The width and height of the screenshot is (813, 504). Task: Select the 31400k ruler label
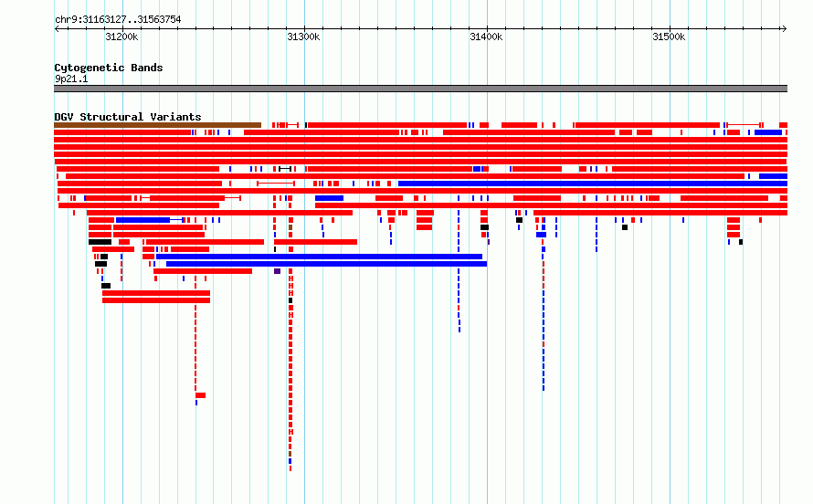point(486,37)
